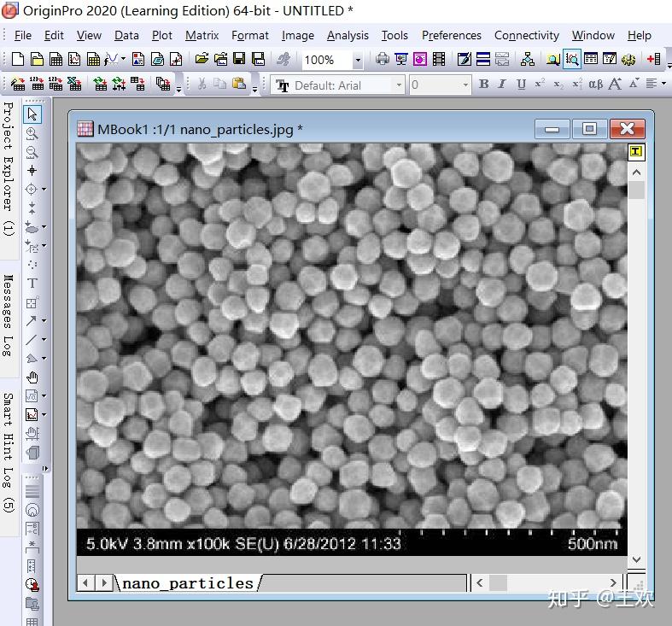Expand the Line tool dropdown arrow
The width and height of the screenshot is (672, 626).
click(x=44, y=340)
